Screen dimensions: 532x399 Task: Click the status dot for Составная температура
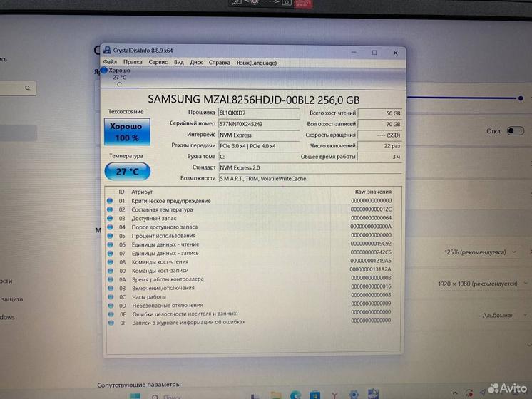pos(110,209)
